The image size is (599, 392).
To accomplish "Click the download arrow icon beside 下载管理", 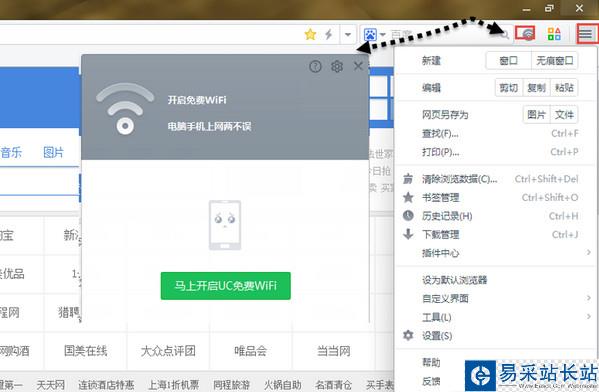I will 408,234.
